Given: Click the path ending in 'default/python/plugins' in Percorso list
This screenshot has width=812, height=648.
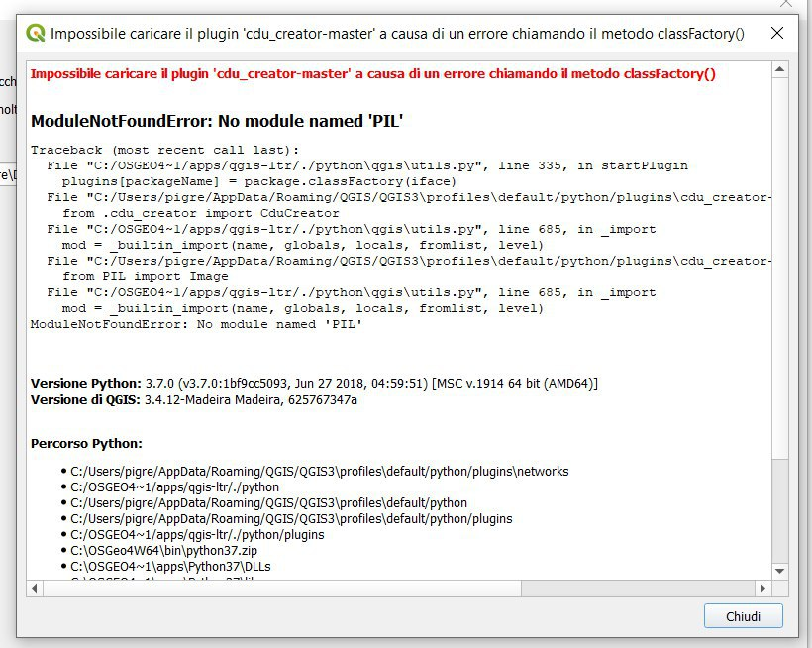Looking at the screenshot, I should click(291, 519).
